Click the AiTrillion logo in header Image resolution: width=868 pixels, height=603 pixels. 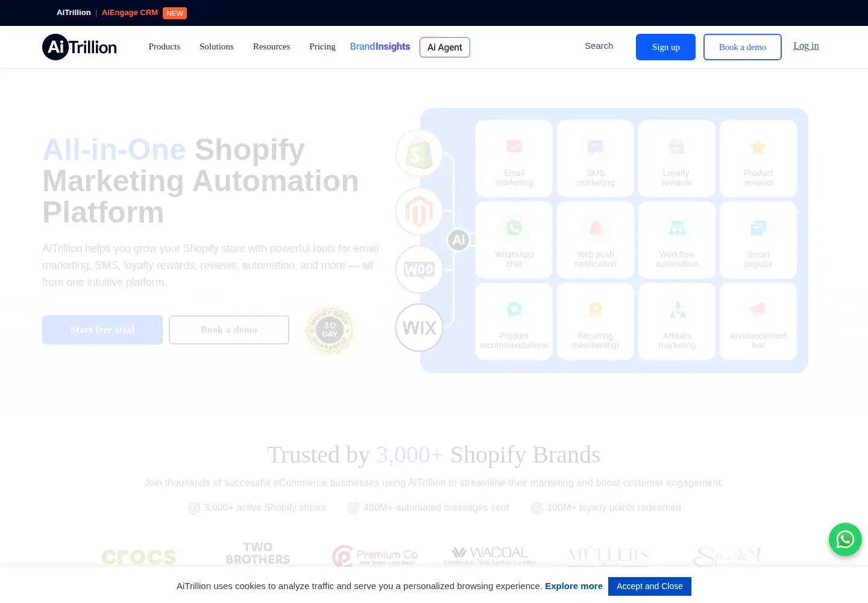point(80,47)
